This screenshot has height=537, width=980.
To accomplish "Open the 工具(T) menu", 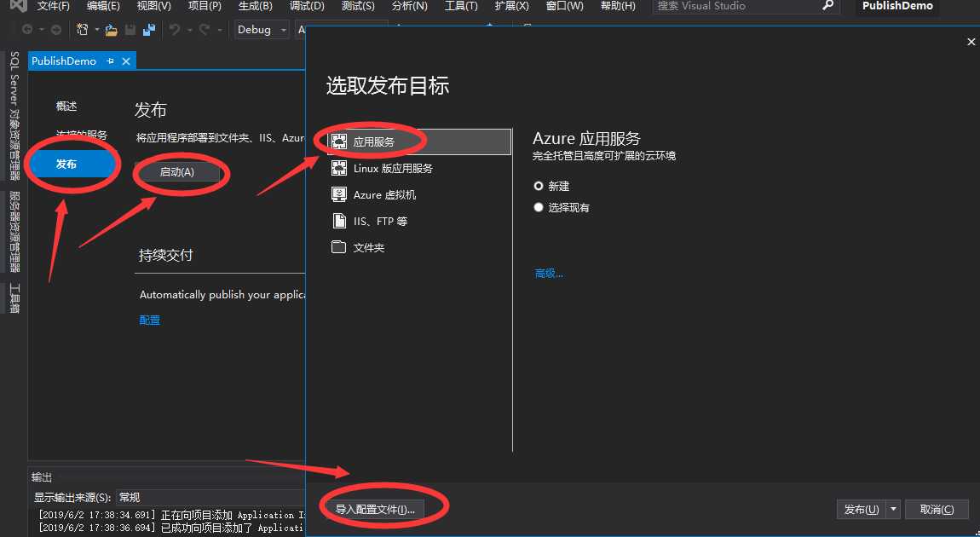I will tap(461, 6).
